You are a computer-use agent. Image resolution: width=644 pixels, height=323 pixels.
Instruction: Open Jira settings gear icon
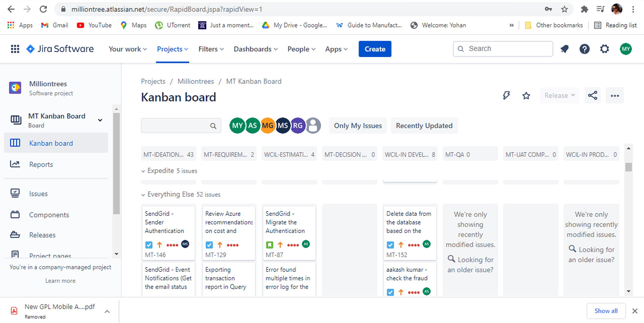(604, 49)
